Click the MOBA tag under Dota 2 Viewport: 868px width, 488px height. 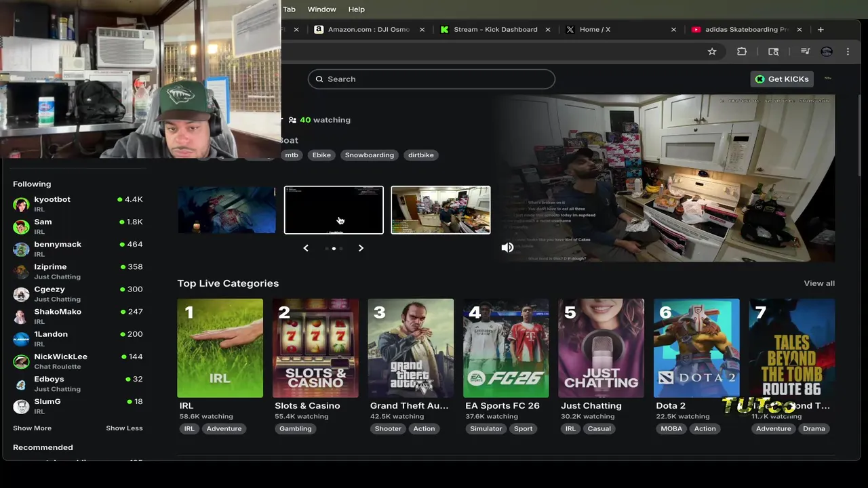[x=671, y=428]
